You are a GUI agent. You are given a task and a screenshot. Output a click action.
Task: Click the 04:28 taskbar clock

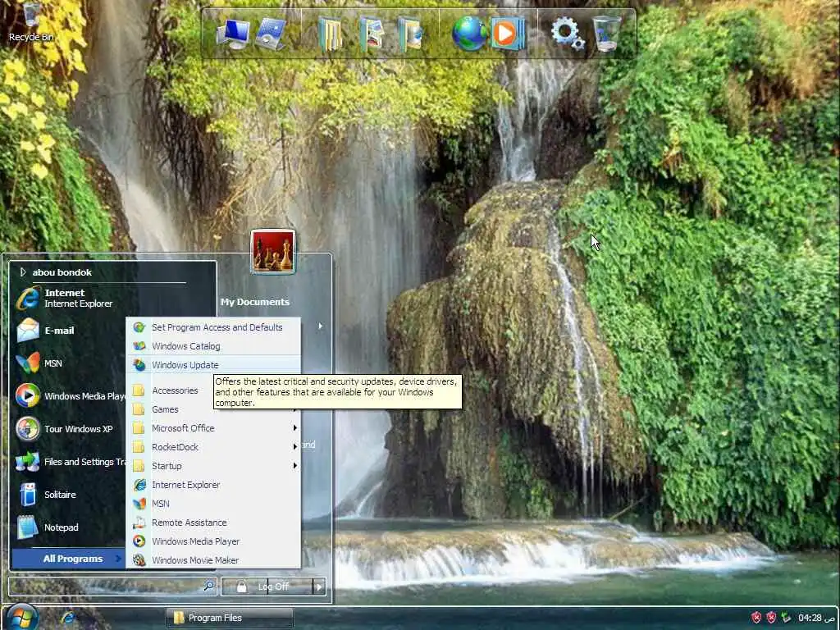(x=810, y=618)
